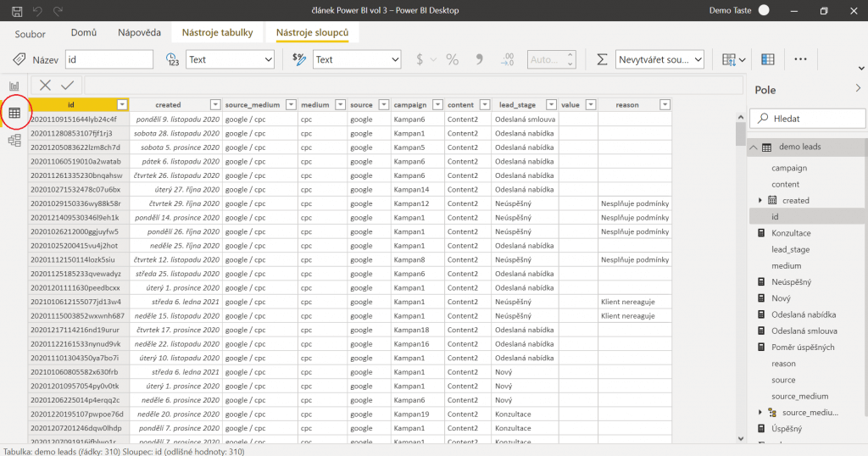Image resolution: width=868 pixels, height=456 pixels.
Task: Click the Název column name input field
Action: tap(108, 59)
